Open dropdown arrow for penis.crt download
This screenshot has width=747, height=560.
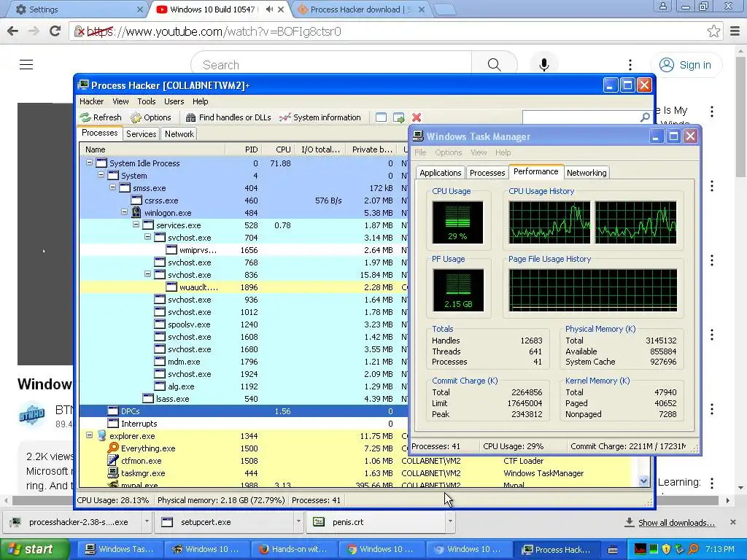[449, 521]
